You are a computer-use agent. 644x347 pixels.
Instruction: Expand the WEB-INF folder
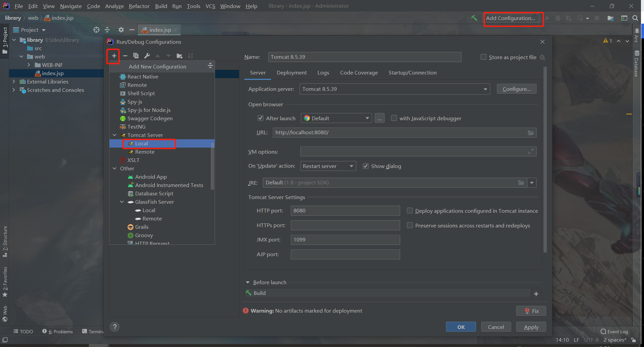pyautogui.click(x=29, y=65)
